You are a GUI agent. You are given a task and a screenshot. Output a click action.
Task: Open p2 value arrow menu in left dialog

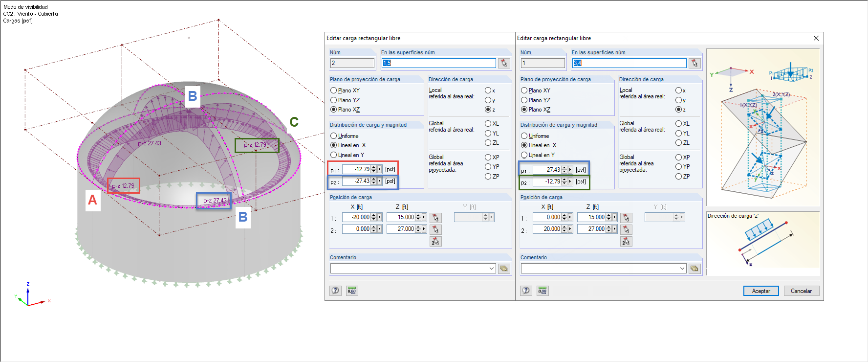(379, 181)
